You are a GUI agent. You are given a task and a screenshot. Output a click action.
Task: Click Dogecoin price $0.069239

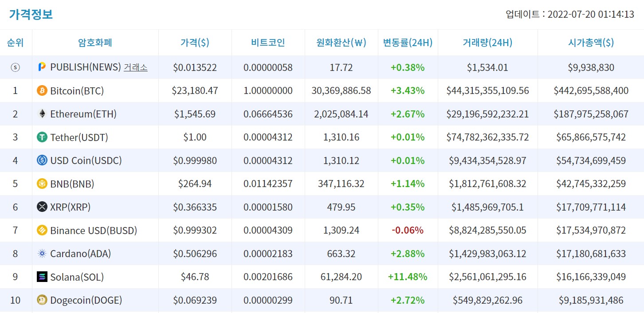pyautogui.click(x=195, y=300)
